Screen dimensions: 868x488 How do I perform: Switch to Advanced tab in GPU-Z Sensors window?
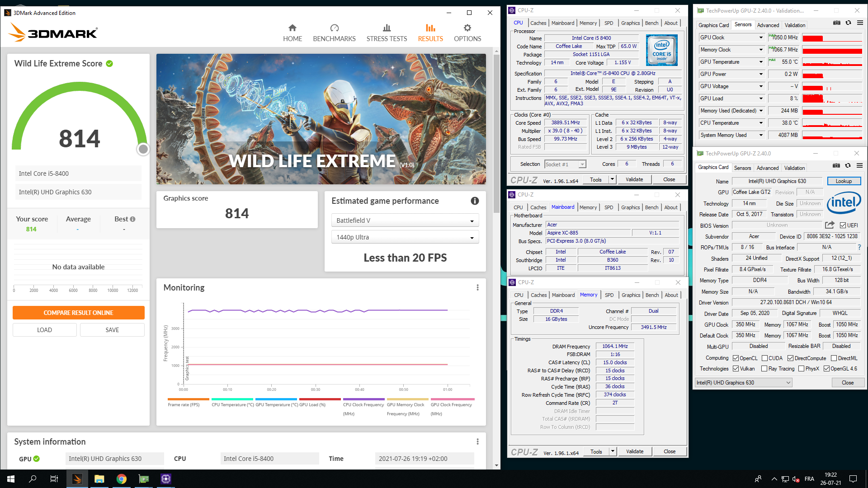[x=768, y=25]
